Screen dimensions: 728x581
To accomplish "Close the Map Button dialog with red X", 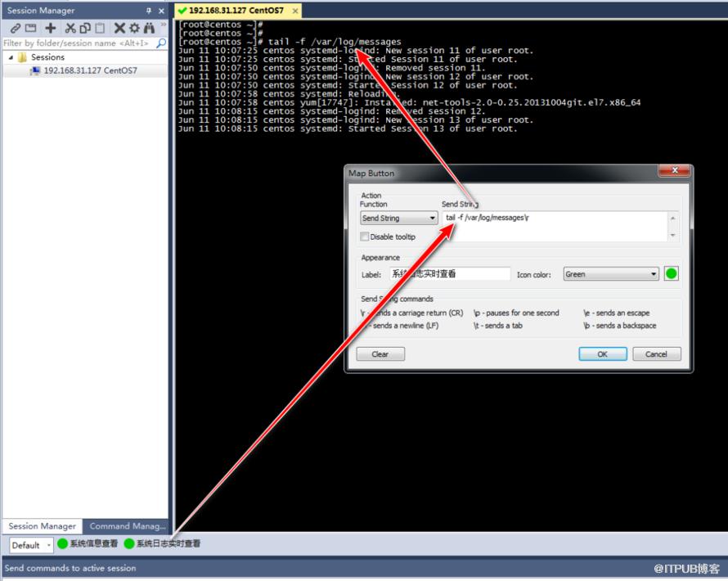I will pos(675,170).
